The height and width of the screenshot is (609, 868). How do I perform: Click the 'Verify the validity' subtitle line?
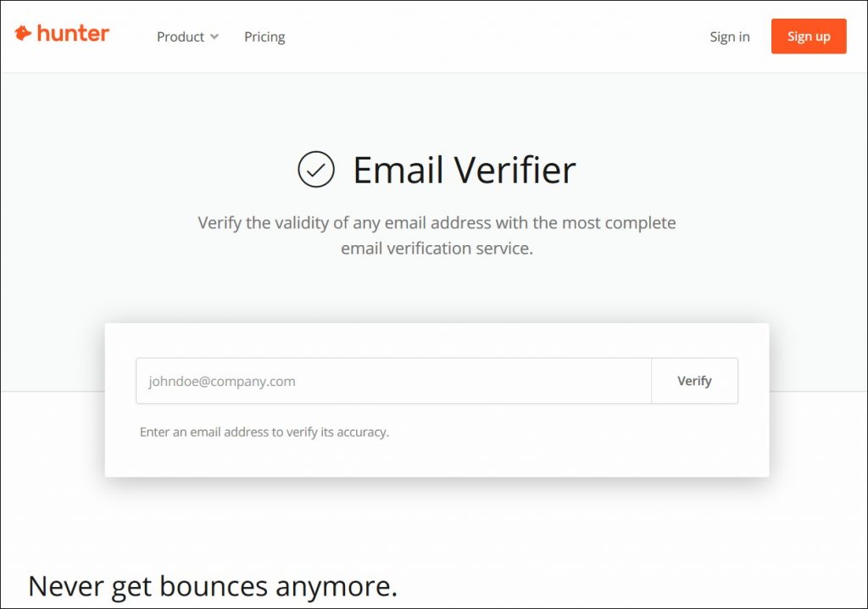(x=437, y=223)
